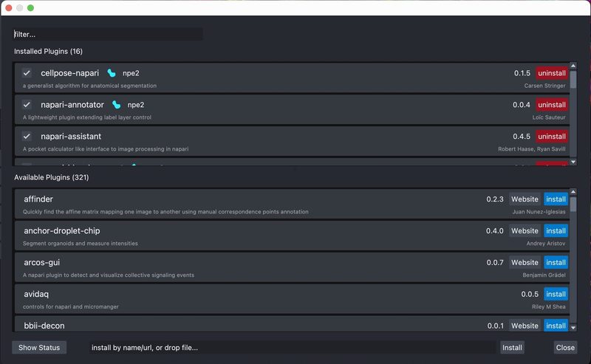Viewport: 591px width, 364px height.
Task: Click author name Andrey Aristov
Action: point(546,244)
